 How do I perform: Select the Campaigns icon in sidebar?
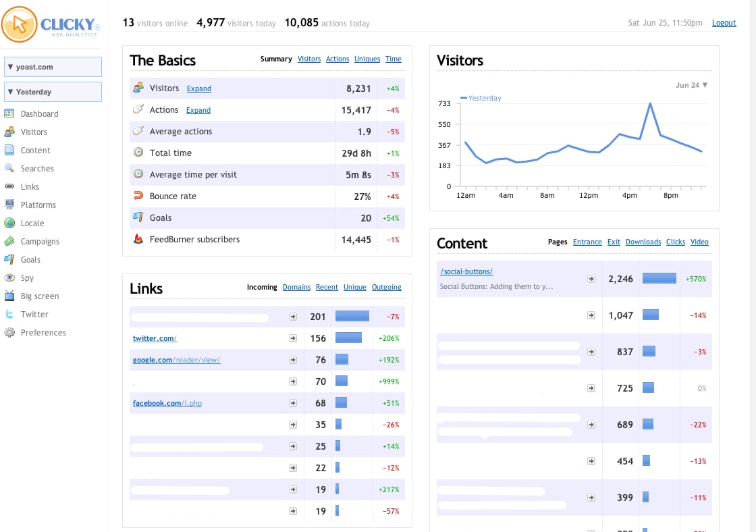tap(9, 241)
